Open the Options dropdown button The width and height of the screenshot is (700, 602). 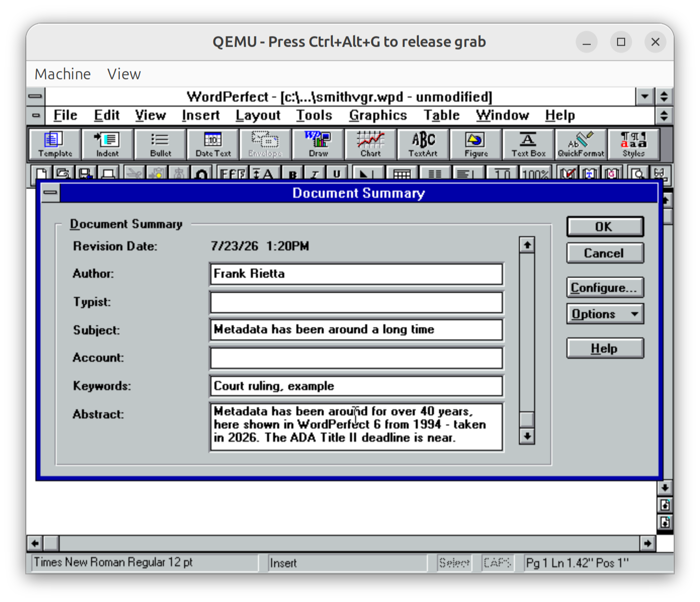click(x=605, y=314)
